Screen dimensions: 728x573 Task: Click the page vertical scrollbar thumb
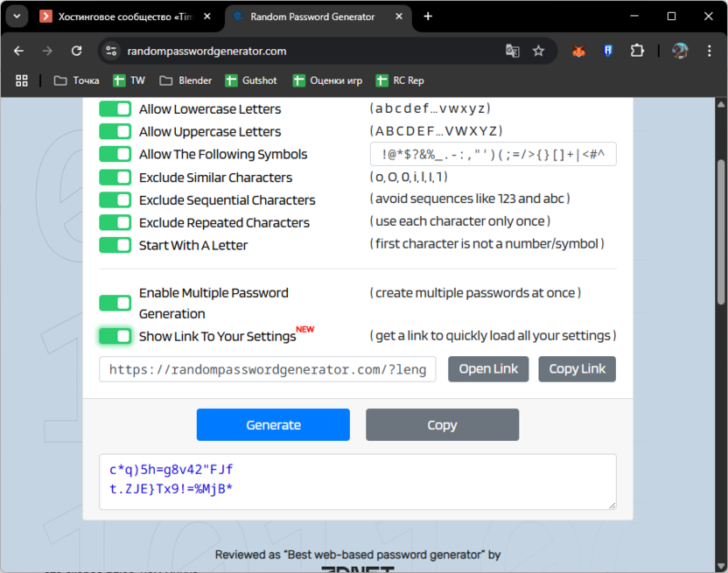pyautogui.click(x=721, y=232)
